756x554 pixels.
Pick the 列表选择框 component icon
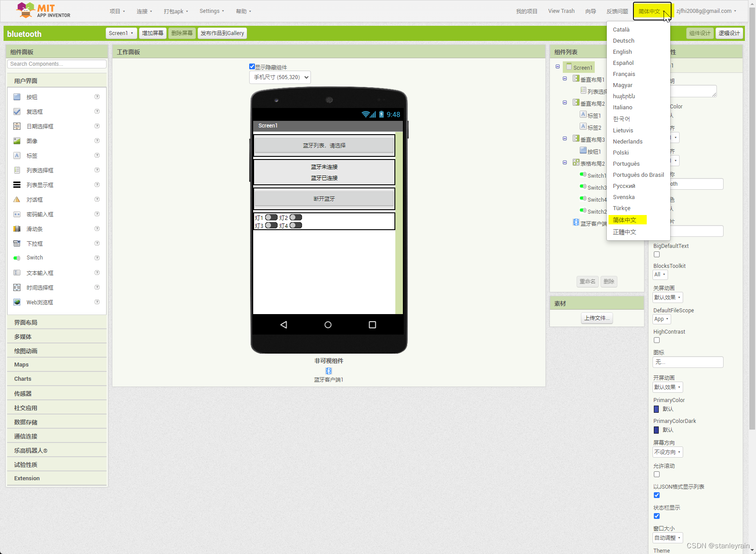click(x=17, y=170)
